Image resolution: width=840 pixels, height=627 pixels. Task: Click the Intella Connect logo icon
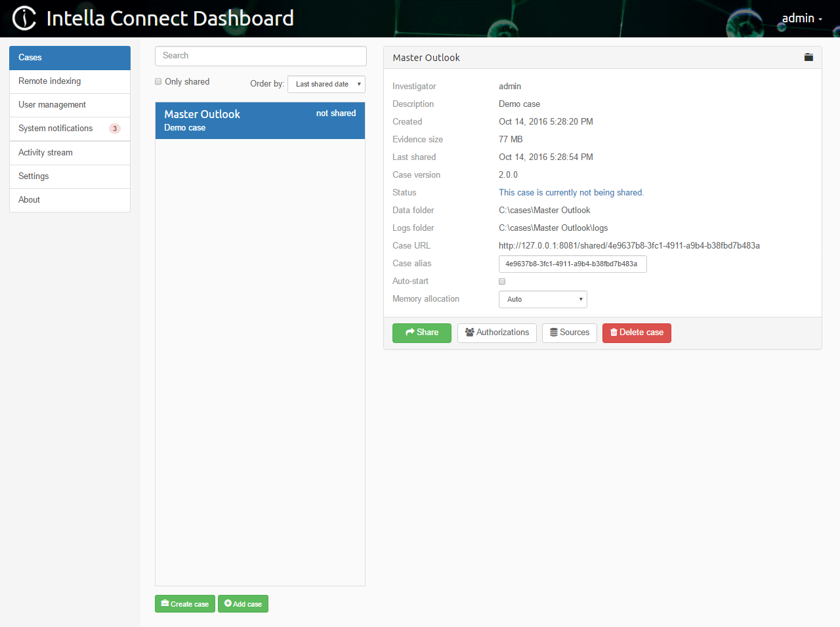24,18
